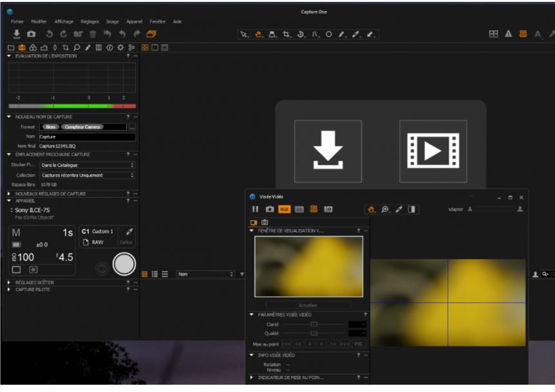Expand Indicateur de mise au point section
This screenshot has height=392, width=555.
pyautogui.click(x=252, y=378)
